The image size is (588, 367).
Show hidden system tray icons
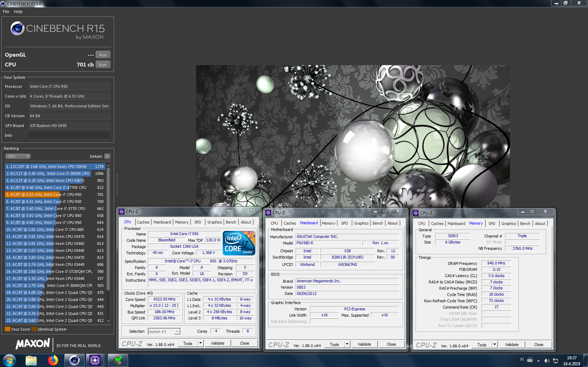[x=538, y=360]
